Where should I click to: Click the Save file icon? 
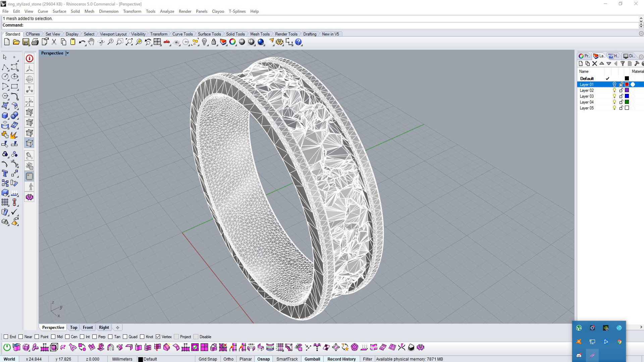coord(25,42)
